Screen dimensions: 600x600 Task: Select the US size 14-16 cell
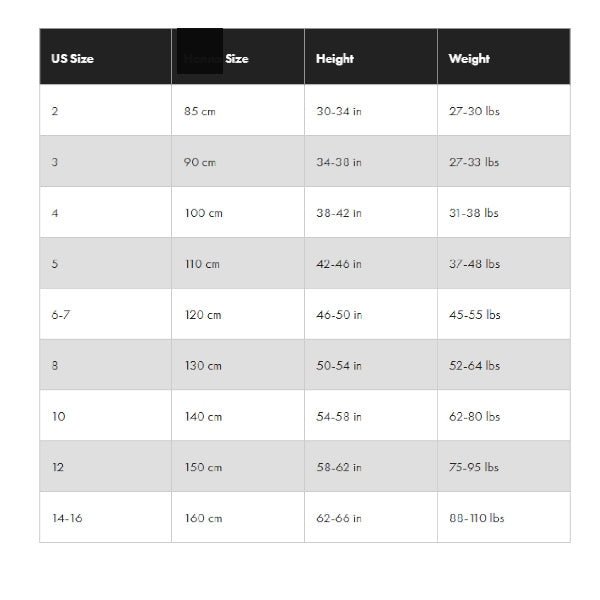[105, 517]
